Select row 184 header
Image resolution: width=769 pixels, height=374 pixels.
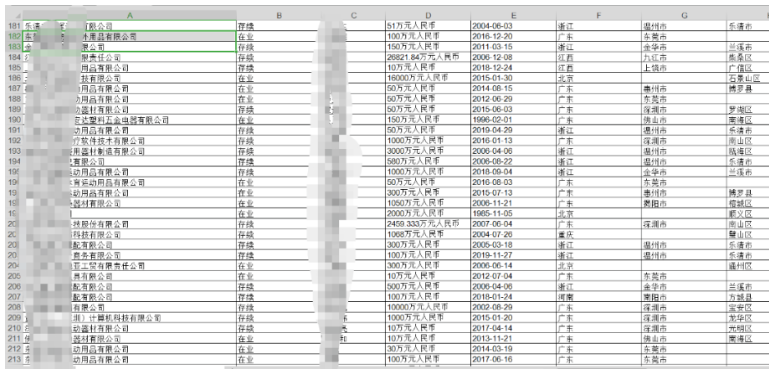click(14, 57)
